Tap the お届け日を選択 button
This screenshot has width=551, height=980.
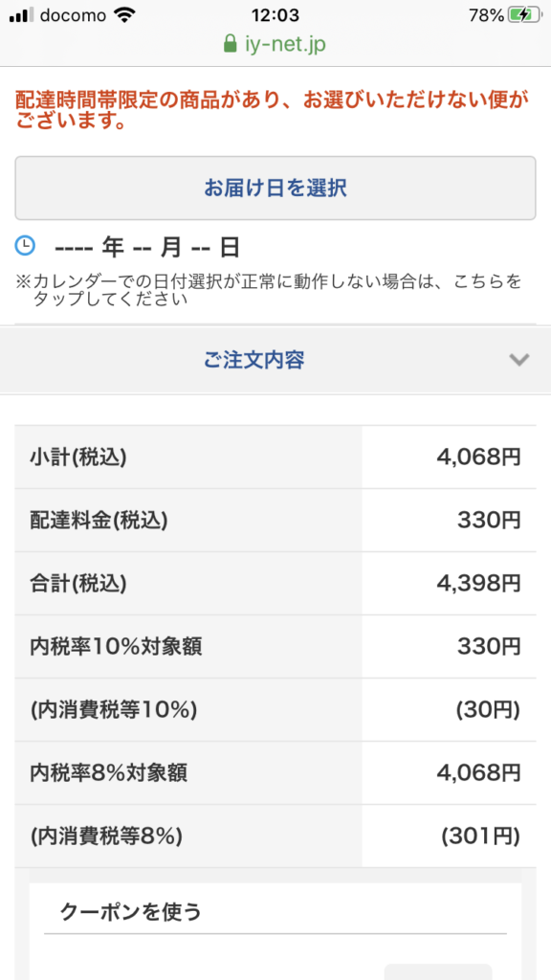(x=275, y=189)
